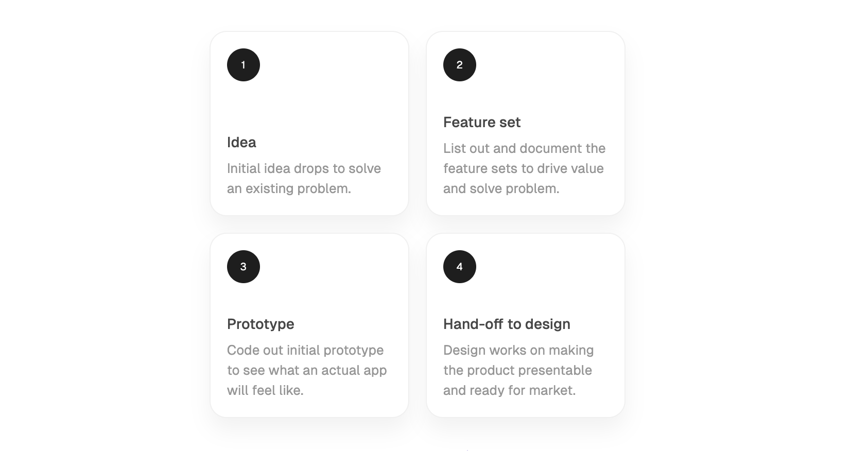Click the 'Design works on making' description
868x451 pixels.
click(518, 370)
